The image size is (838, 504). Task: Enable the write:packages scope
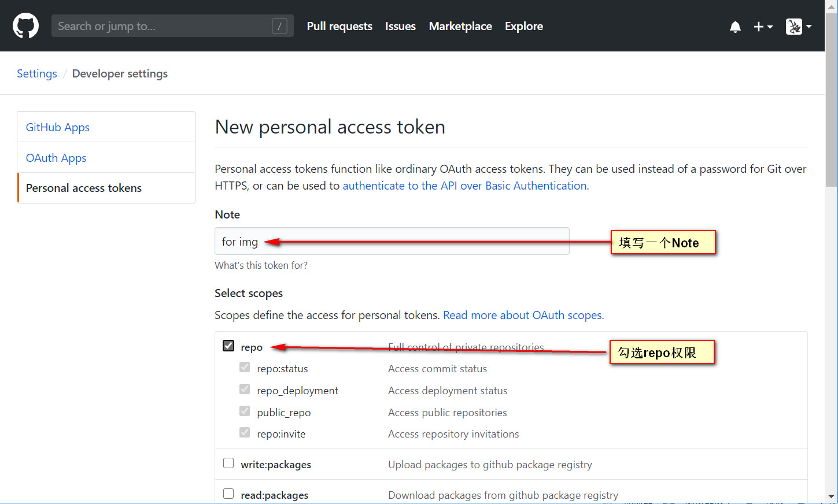click(x=228, y=463)
